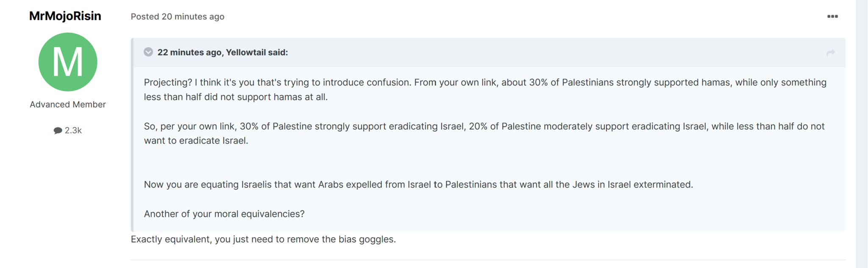Collapse the Yellowtail quote with chevron toggle
This screenshot has width=868, height=268.
pyautogui.click(x=148, y=52)
